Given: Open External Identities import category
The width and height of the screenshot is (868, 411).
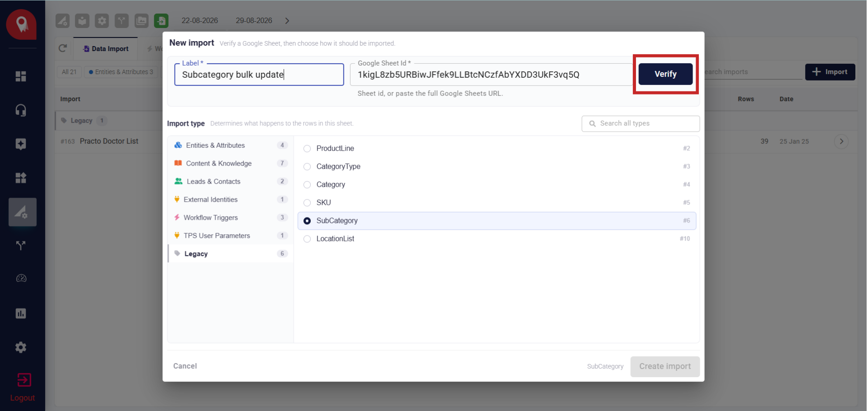Looking at the screenshot, I should [230, 199].
